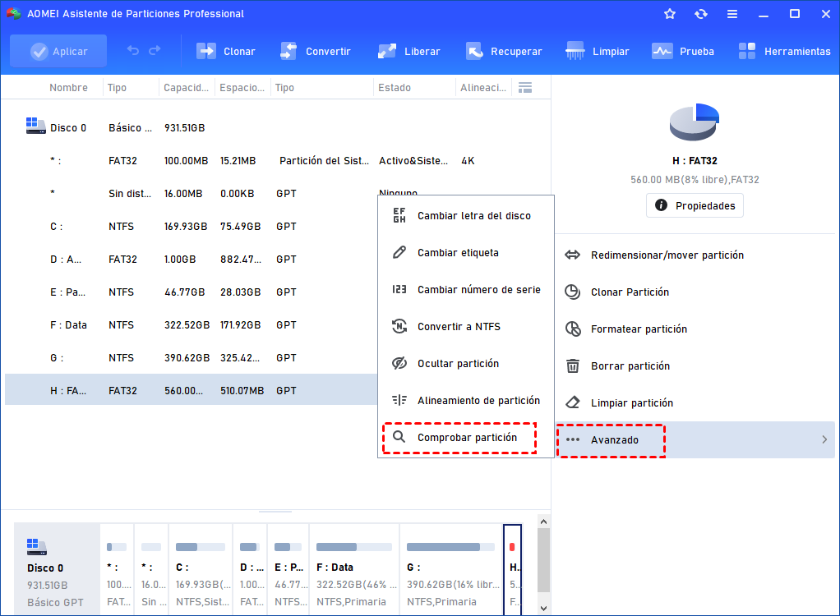The image size is (840, 616).
Task: Click the refresh icon in title bar
Action: click(x=700, y=14)
